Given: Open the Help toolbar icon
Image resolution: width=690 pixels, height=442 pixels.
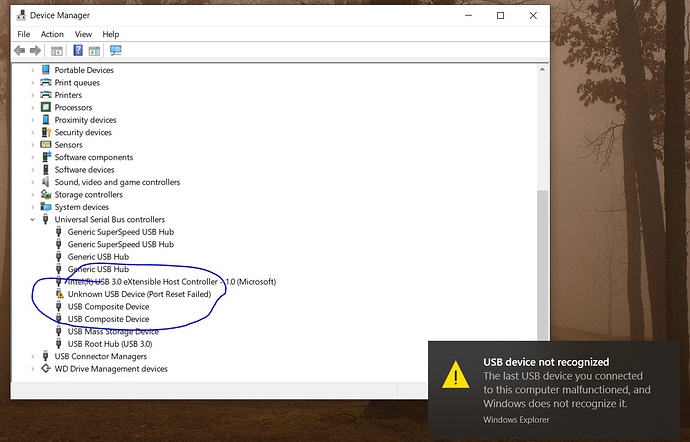Looking at the screenshot, I should tap(78, 51).
